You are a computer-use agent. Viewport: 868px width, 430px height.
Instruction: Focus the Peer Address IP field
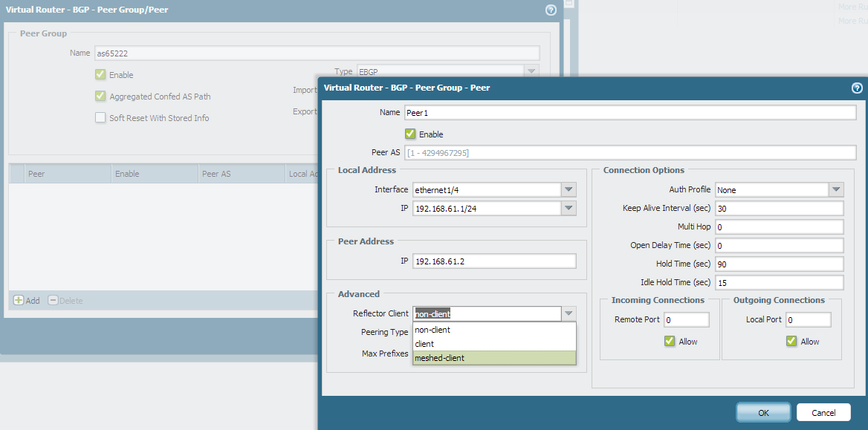(494, 261)
